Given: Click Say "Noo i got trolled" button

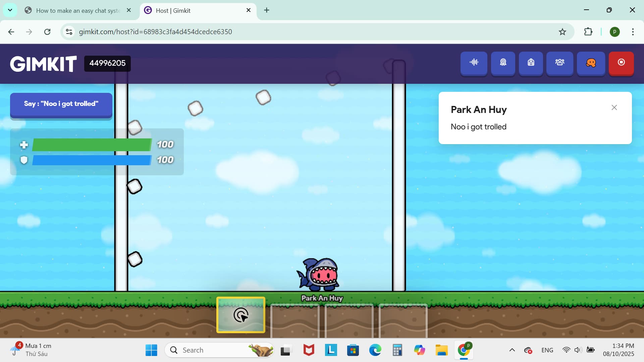Looking at the screenshot, I should tap(61, 104).
